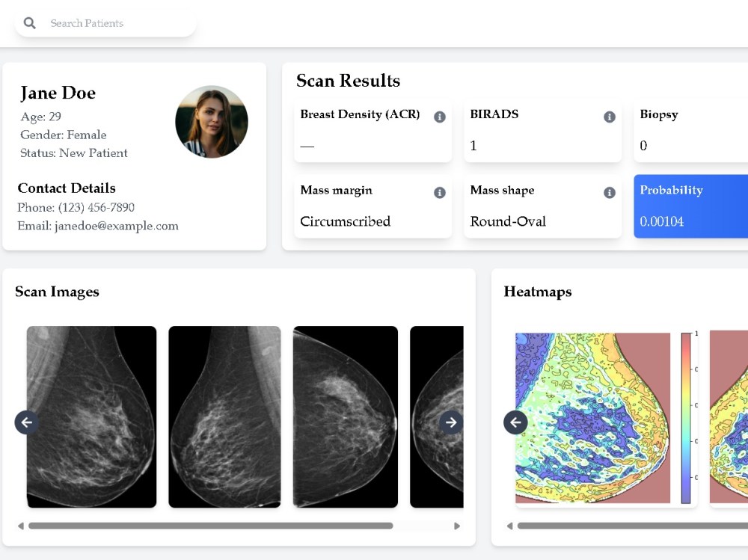Viewport: 748px width, 560px height.
Task: Click Jane Doe's profile photo
Action: coord(212,122)
